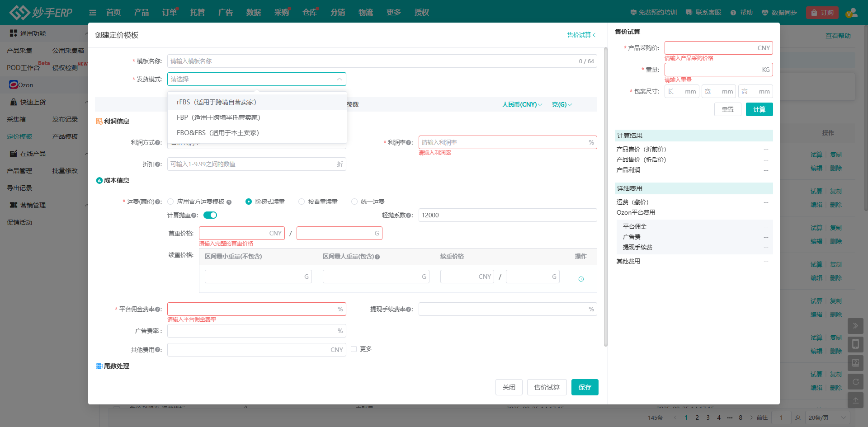
Task: Click the help icon next to 利润率
Action: pos(409,143)
